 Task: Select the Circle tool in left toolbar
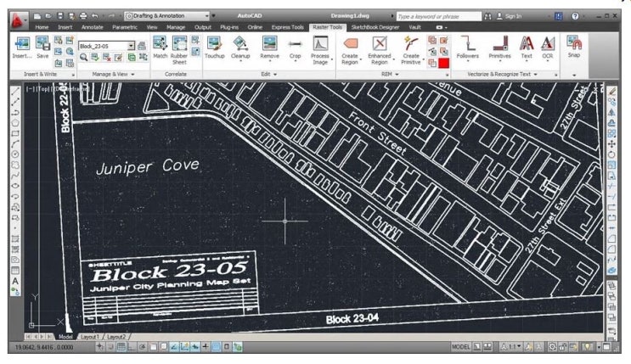click(15, 154)
